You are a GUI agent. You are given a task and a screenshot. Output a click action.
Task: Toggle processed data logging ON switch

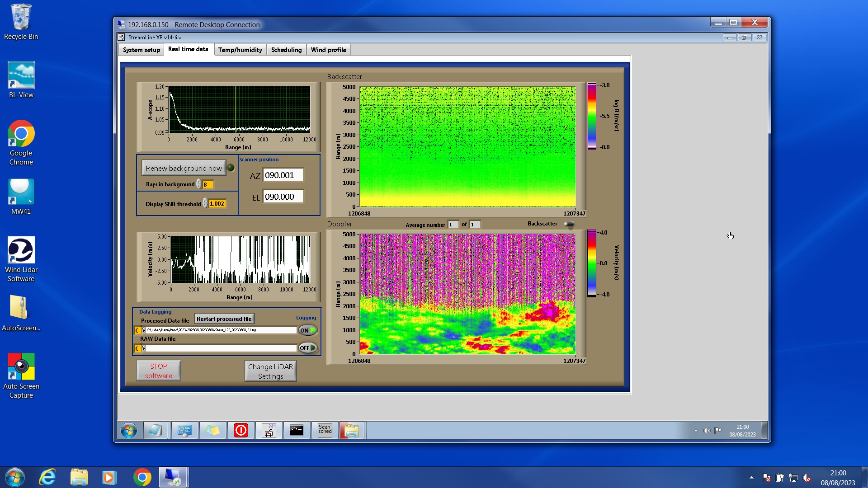pos(308,330)
